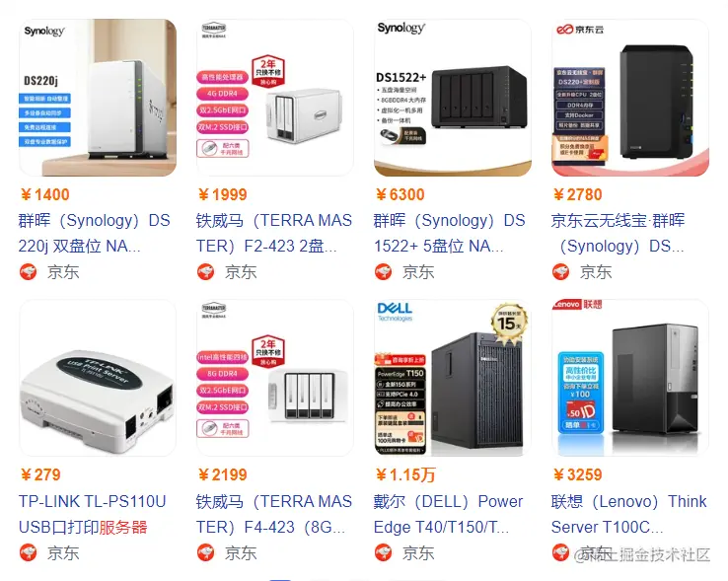This screenshot has height=581, width=728.
Task: Open the Synology DS220j product image
Action: 98,98
